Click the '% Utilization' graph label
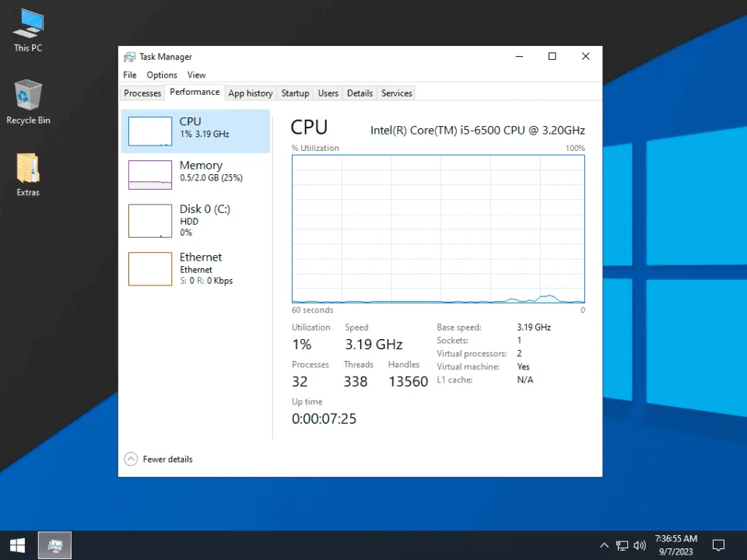The width and height of the screenshot is (747, 560). [315, 148]
